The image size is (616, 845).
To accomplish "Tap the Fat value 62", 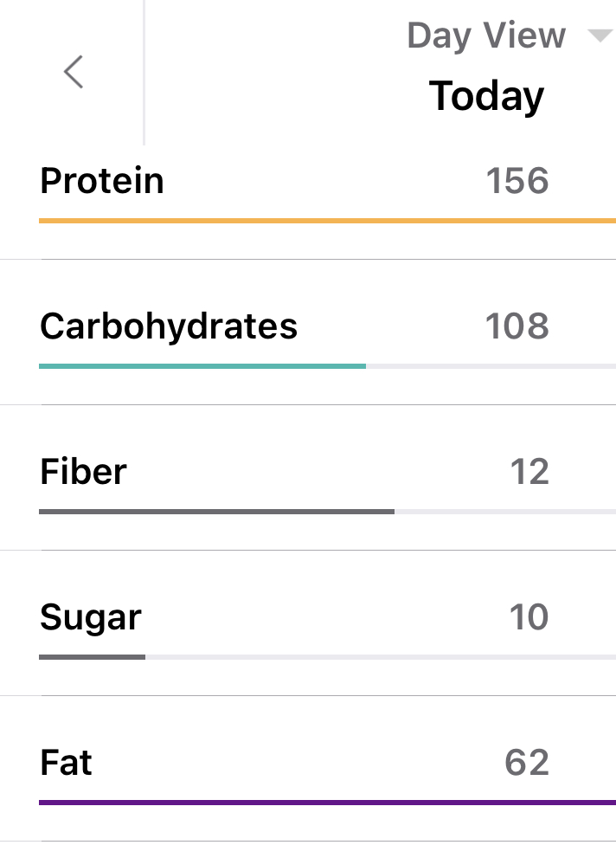I will 526,763.
